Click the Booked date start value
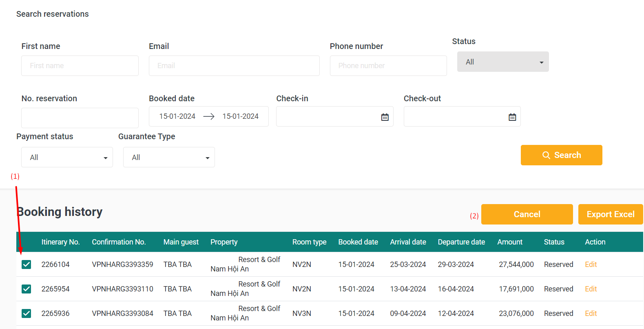 tap(177, 116)
